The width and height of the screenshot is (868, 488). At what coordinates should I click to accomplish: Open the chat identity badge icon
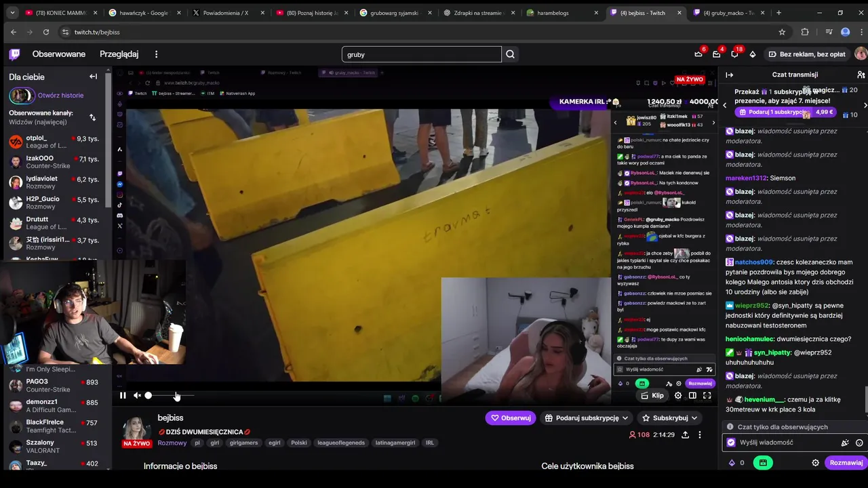[731, 443]
